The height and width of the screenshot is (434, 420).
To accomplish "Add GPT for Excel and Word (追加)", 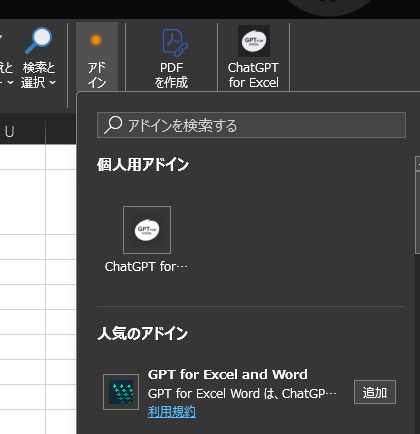I will click(375, 392).
